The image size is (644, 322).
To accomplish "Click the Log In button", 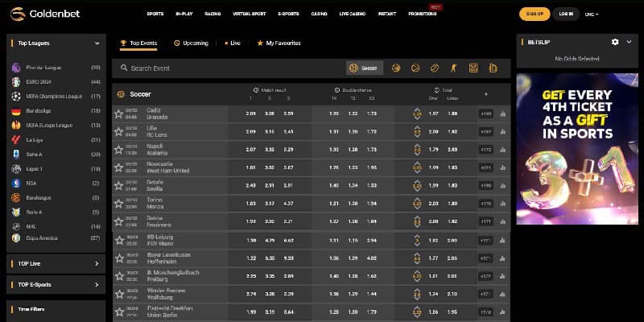I will pyautogui.click(x=566, y=14).
